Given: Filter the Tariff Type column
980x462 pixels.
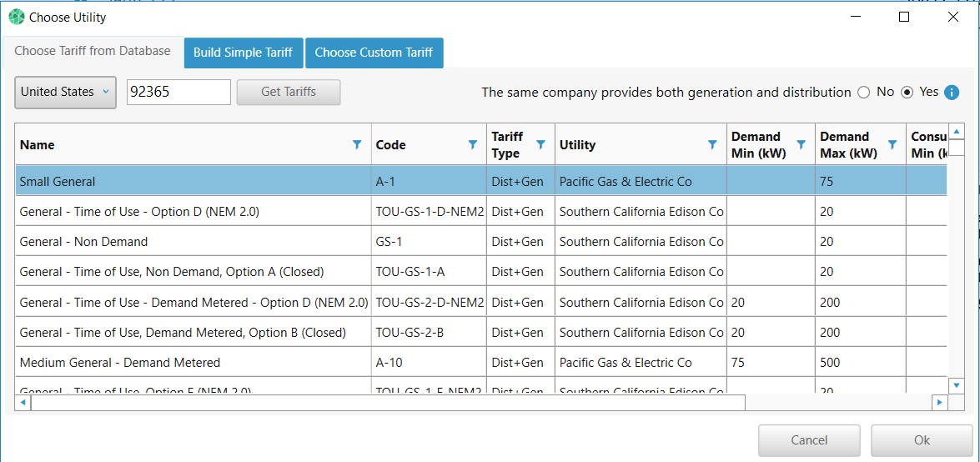Looking at the screenshot, I should (540, 145).
